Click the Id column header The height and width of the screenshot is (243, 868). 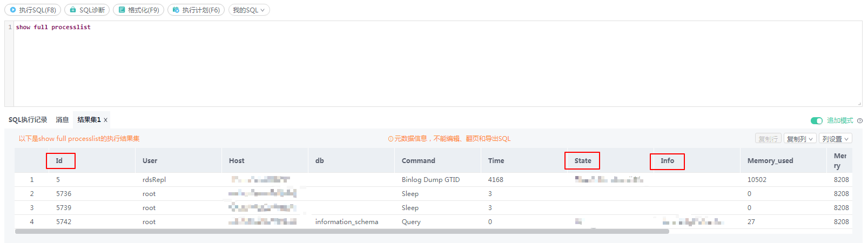[59, 160]
